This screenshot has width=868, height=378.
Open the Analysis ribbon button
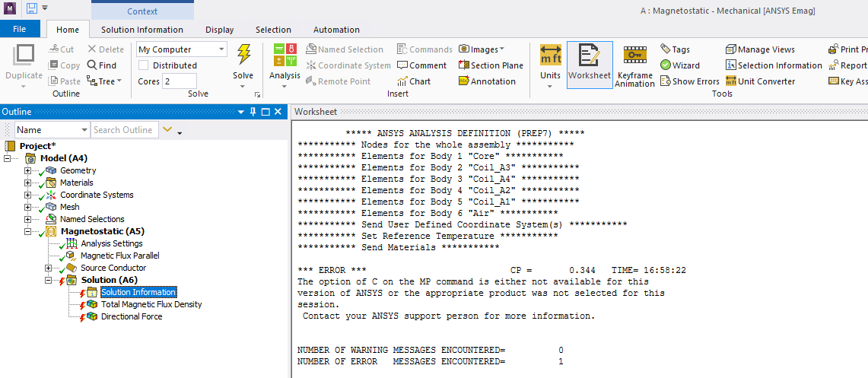(x=285, y=66)
